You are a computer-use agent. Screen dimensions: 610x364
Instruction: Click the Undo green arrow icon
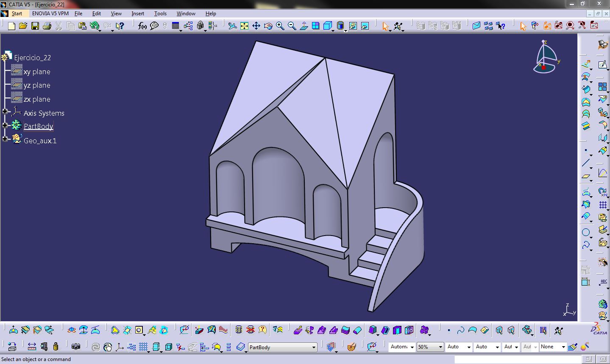[94, 26]
